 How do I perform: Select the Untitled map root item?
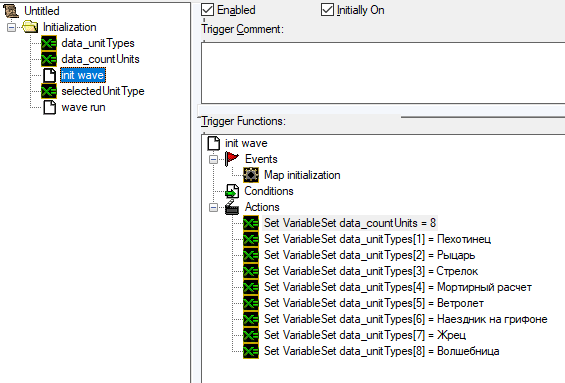coord(42,11)
